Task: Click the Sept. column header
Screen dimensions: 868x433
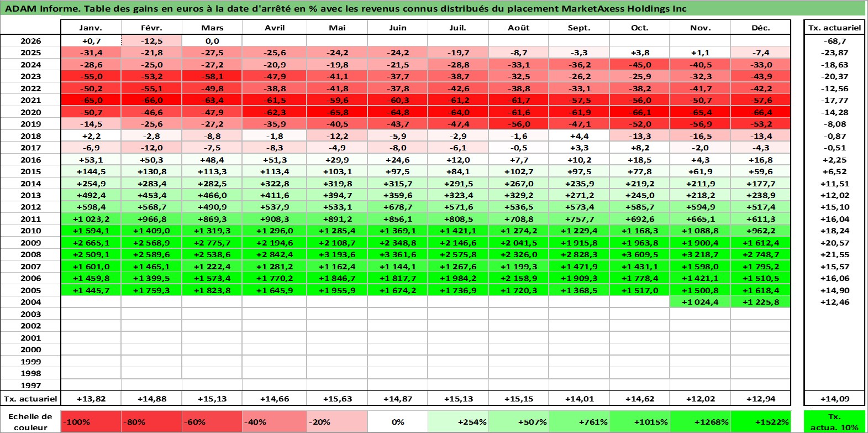Action: 579,28
